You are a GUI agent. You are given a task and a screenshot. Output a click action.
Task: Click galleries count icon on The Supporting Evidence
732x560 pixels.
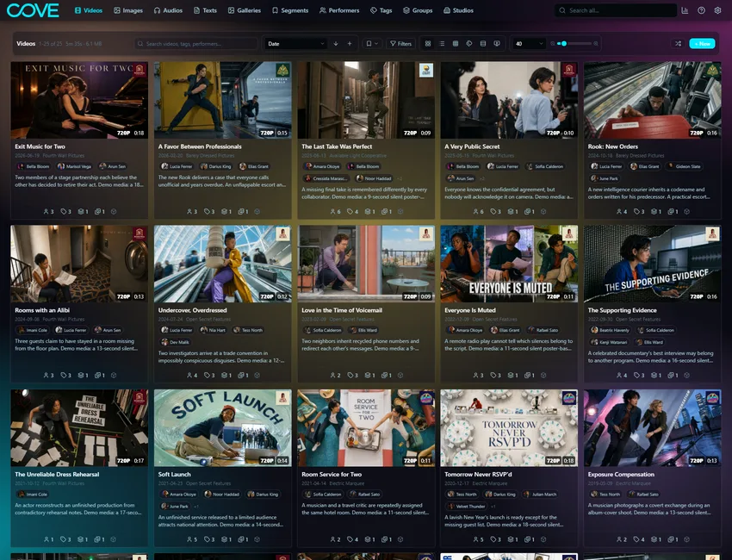(673, 375)
